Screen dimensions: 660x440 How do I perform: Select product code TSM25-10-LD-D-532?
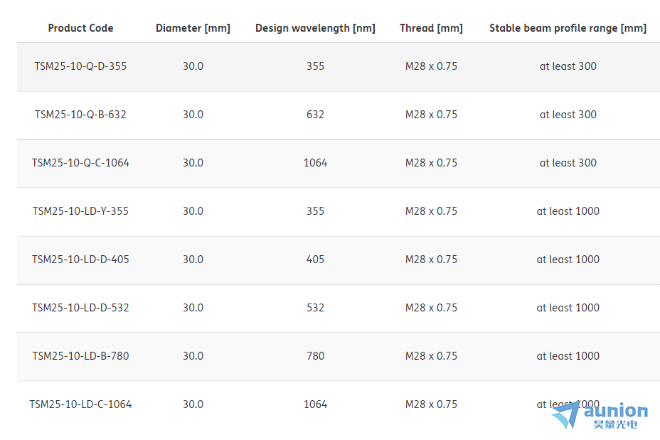[80, 308]
